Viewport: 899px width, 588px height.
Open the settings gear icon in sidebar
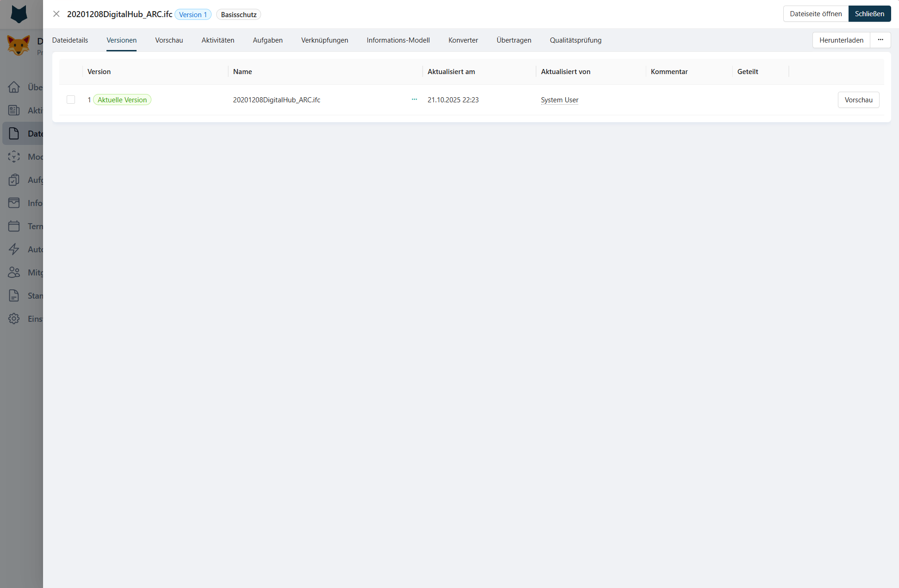tap(14, 319)
